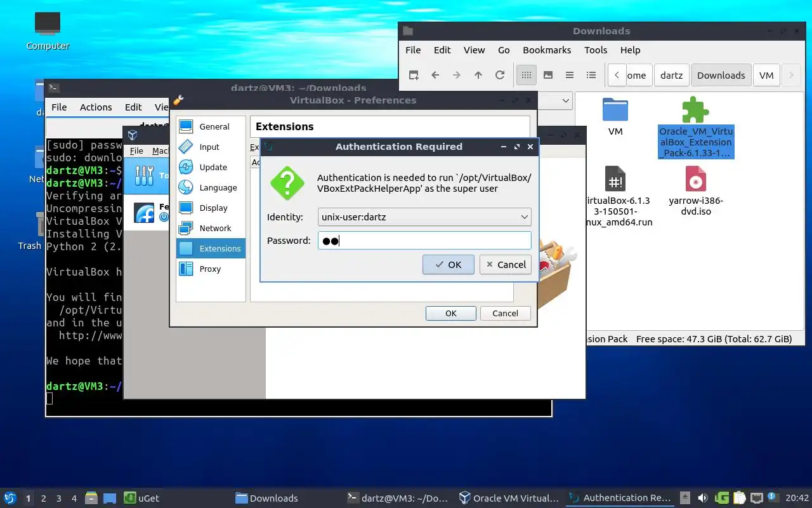Switch file manager to detailed list view
Viewport: 812px width, 508px height.
591,75
